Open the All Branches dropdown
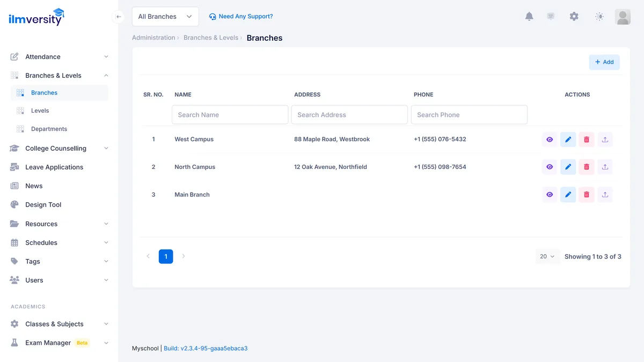Screen dimensions: 644x362 [x=165, y=17]
